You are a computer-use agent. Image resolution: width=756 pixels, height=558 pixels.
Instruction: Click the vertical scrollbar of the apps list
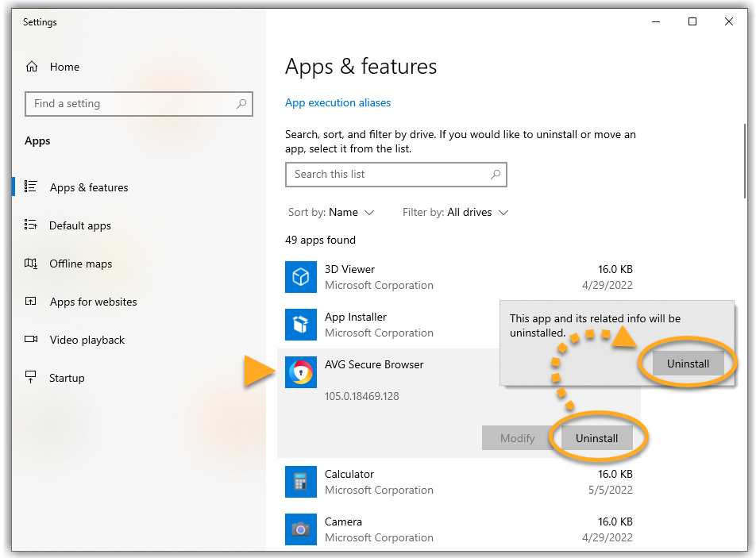click(744, 159)
